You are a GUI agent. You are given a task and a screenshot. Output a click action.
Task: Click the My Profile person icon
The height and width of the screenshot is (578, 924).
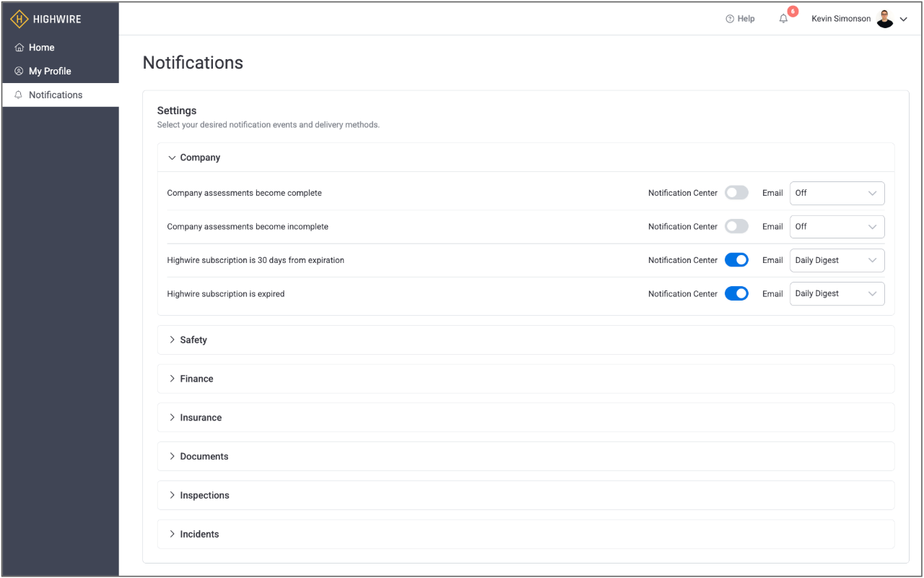19,72
